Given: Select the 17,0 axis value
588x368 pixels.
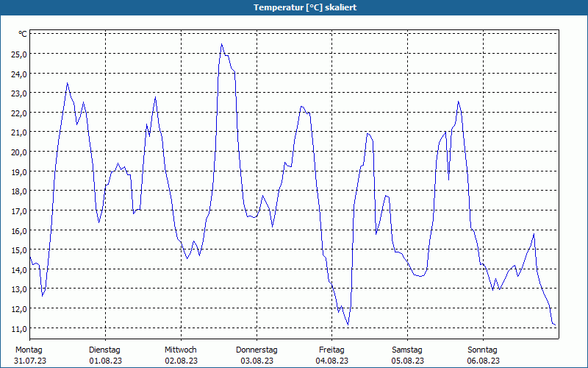Looking at the screenshot, I should click(19, 211).
